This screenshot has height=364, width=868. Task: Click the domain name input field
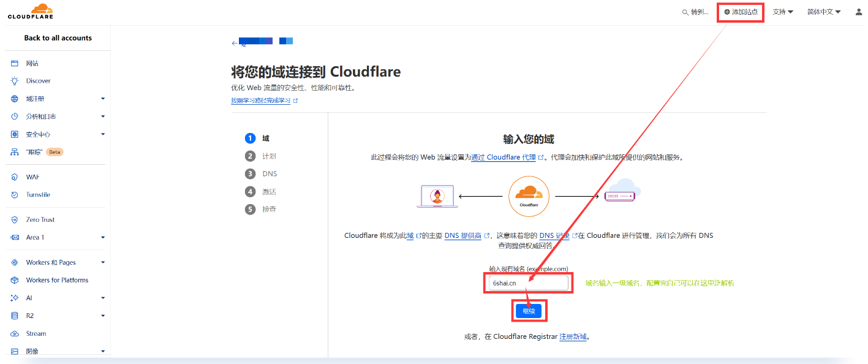coord(528,283)
